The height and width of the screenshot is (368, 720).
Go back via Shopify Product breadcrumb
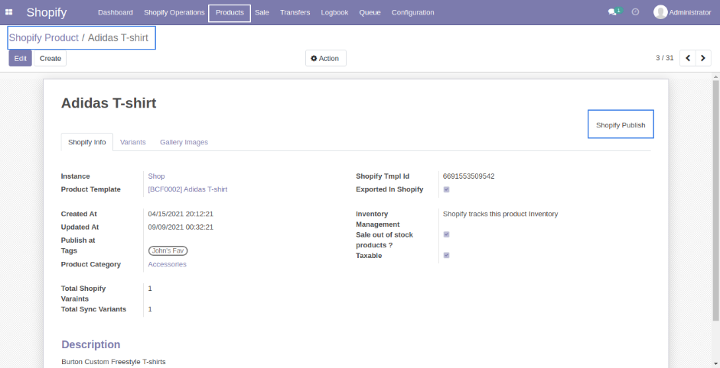point(44,38)
